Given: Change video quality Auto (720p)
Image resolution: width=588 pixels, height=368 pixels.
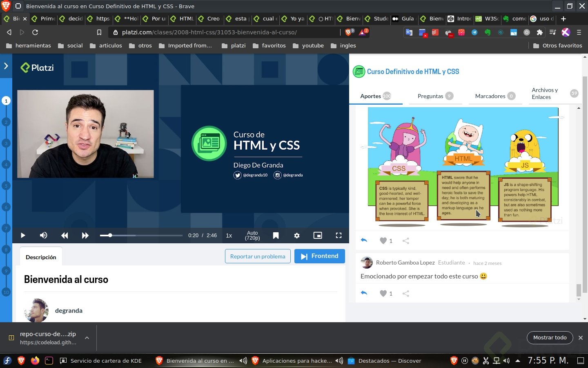Looking at the screenshot, I should coord(252,236).
